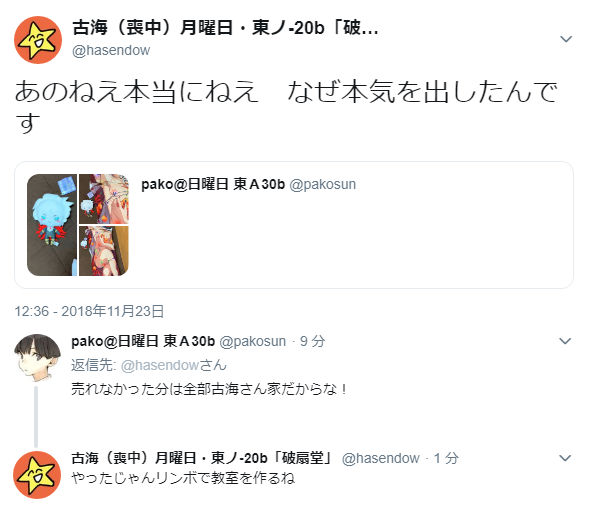Click the @pakosun handle in reply header
Viewport: 594px width, 509px height.
click(x=253, y=341)
